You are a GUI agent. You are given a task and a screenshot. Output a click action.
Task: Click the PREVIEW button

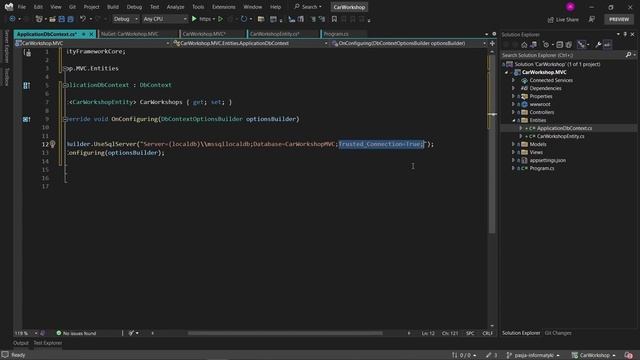pos(619,19)
